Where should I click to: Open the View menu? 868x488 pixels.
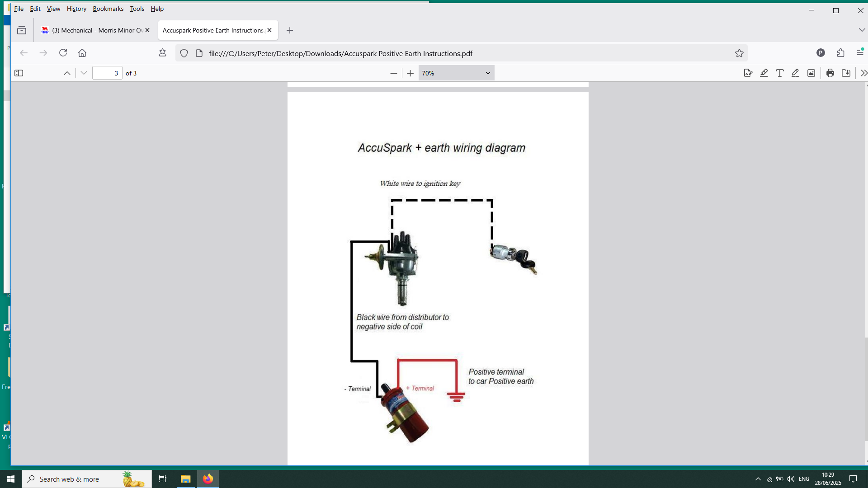click(53, 9)
